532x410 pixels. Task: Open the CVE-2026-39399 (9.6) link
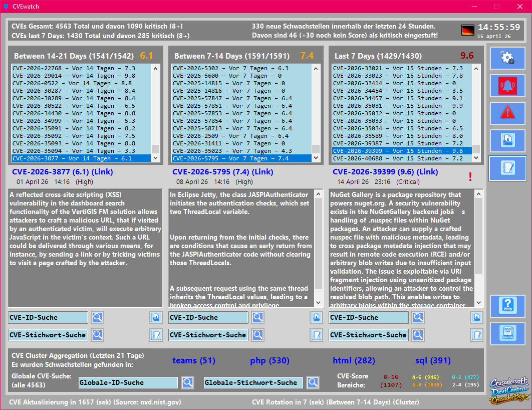pos(385,172)
